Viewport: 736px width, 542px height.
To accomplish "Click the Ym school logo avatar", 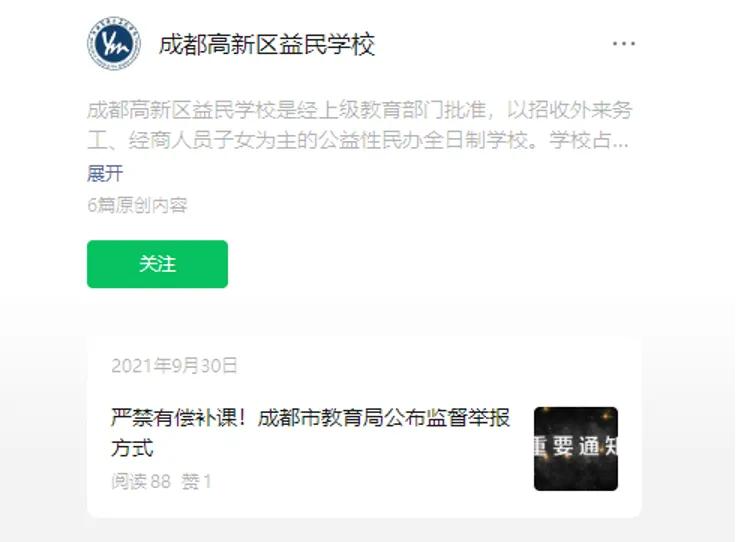I will coord(114,44).
